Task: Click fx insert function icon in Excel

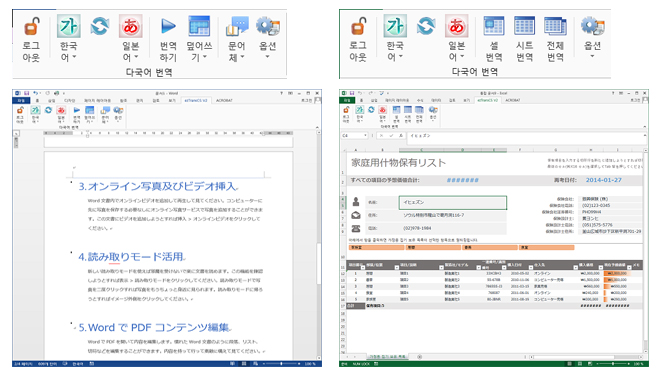Action: 400,136
